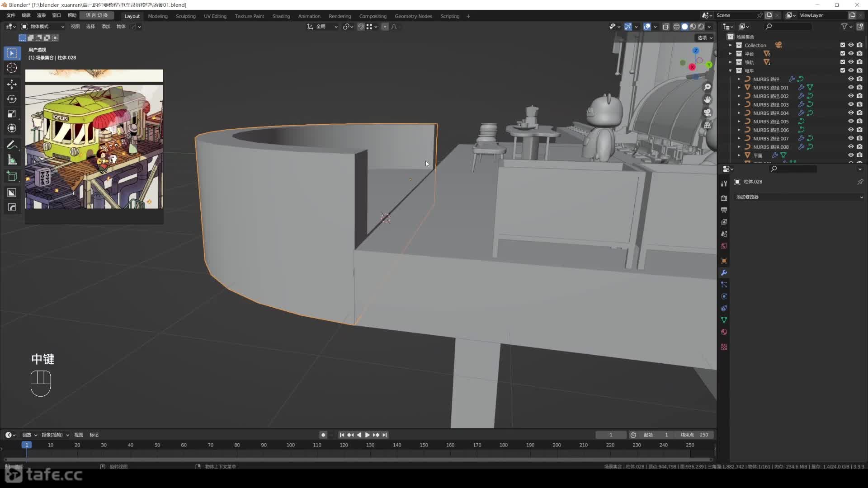Toggle the snapping magnet button

pyautogui.click(x=361, y=27)
